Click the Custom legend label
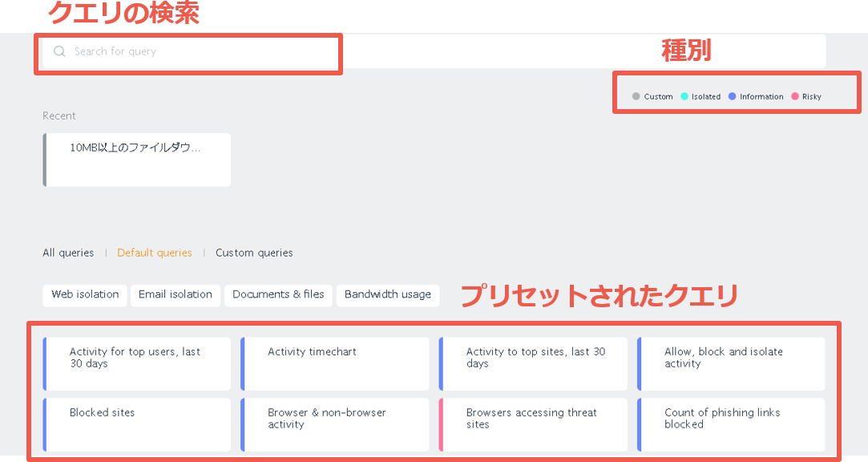868x462 pixels. click(x=658, y=96)
